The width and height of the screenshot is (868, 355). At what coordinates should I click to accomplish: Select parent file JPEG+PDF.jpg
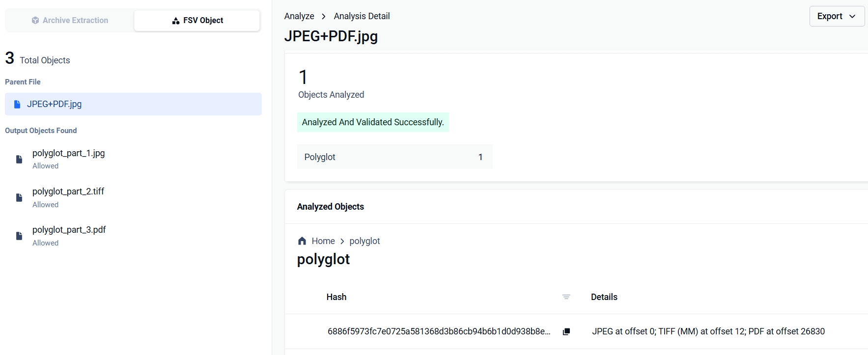pos(133,104)
